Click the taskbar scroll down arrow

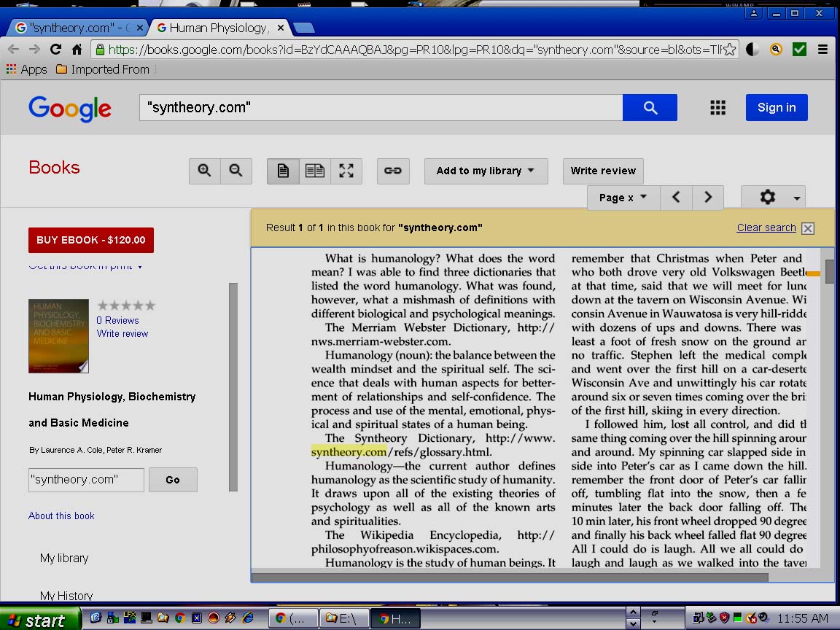[633, 624]
